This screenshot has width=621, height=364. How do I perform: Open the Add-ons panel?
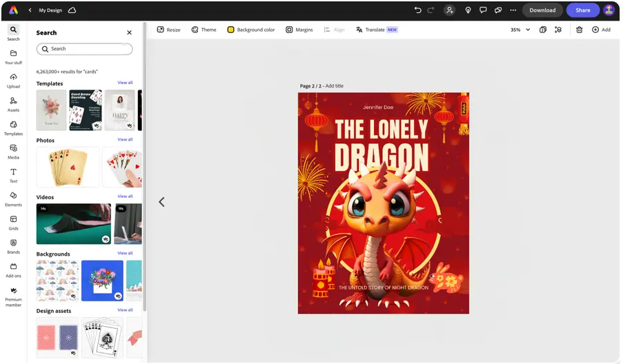(x=14, y=271)
